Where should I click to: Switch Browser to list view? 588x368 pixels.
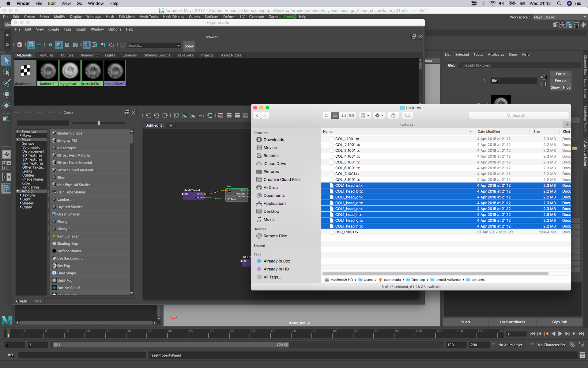pyautogui.click(x=39, y=45)
